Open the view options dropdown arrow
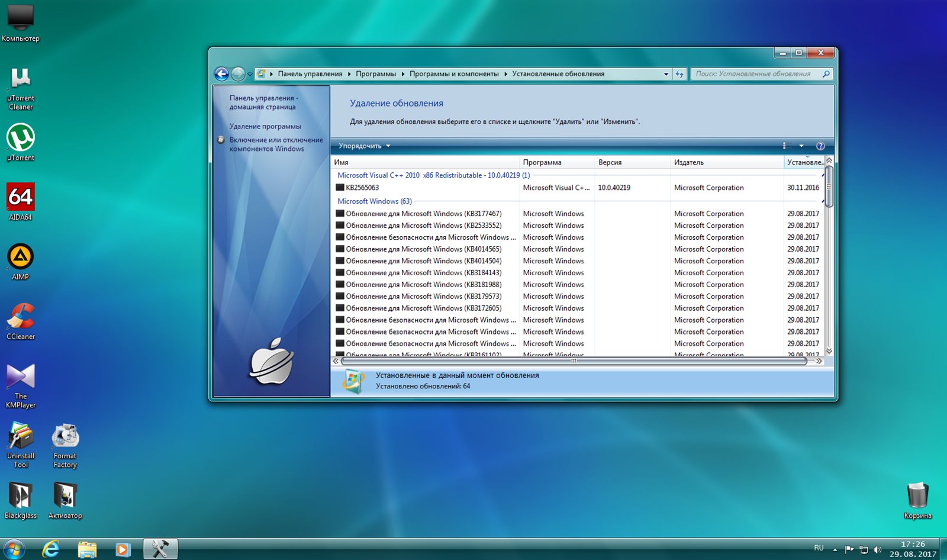This screenshot has height=560, width=947. (801, 146)
